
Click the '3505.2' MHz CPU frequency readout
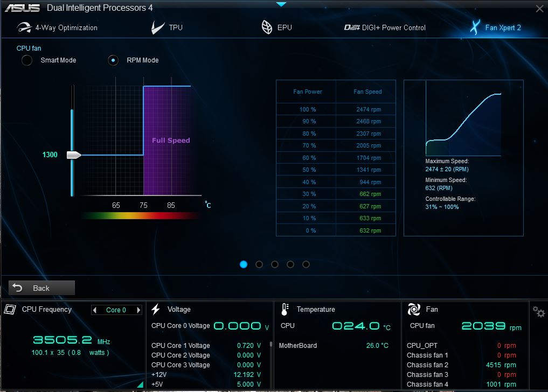click(62, 340)
